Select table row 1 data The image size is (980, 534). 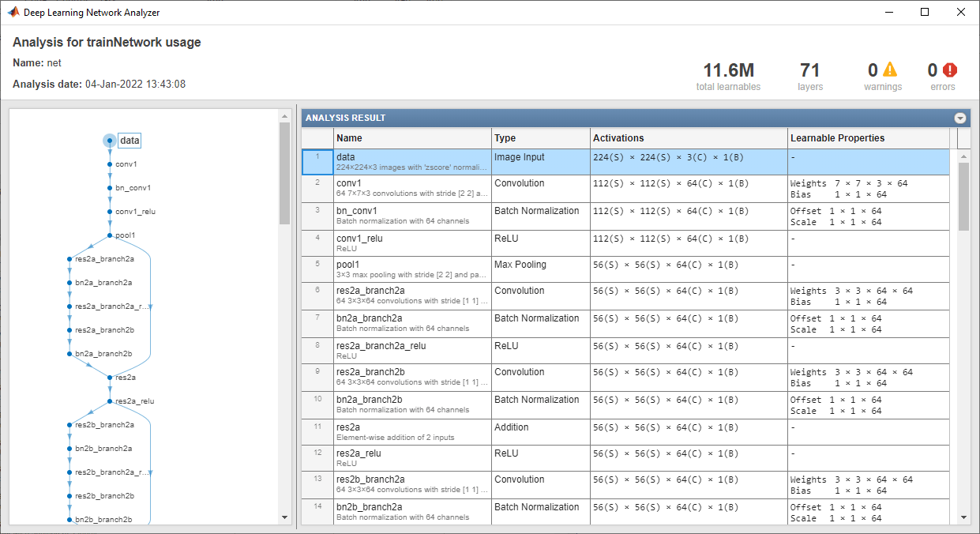pos(625,162)
